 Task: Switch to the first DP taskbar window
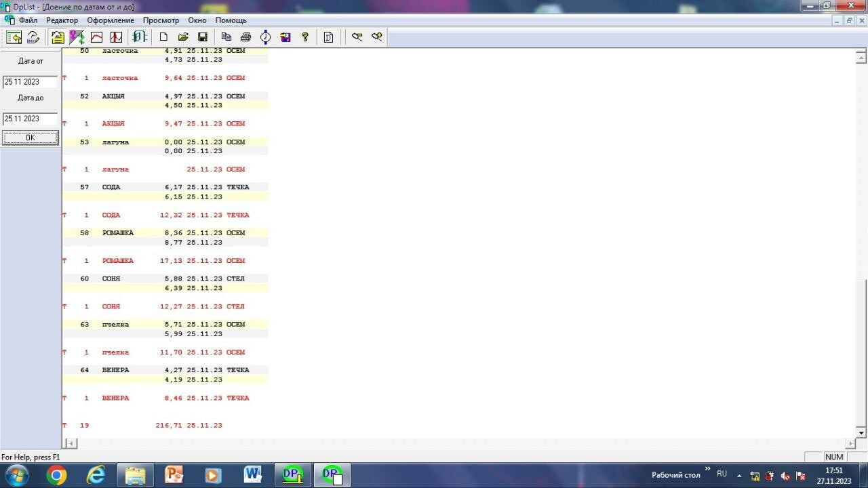[293, 475]
